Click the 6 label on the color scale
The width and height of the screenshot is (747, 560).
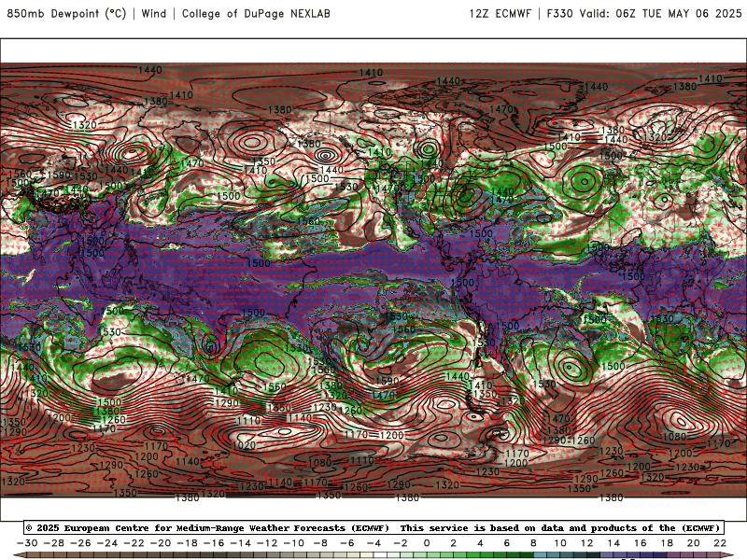507,543
